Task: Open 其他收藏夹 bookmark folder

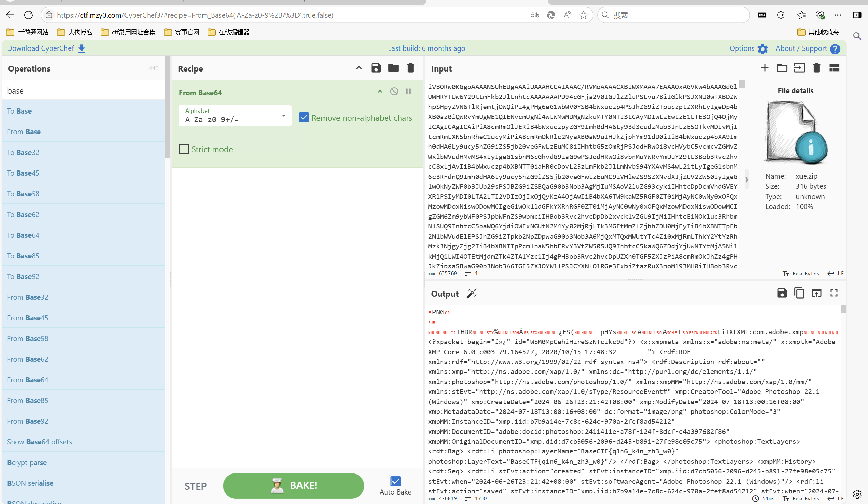Action: pyautogui.click(x=818, y=32)
